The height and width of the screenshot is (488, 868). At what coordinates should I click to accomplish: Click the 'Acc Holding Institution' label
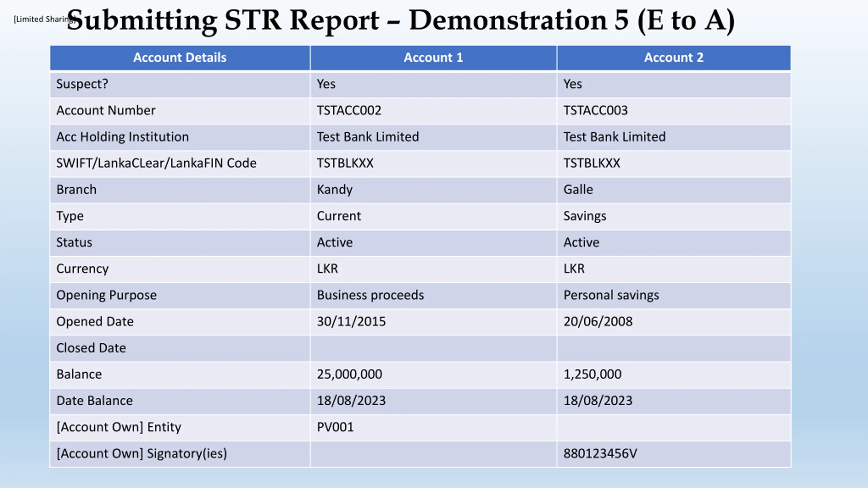point(122,137)
